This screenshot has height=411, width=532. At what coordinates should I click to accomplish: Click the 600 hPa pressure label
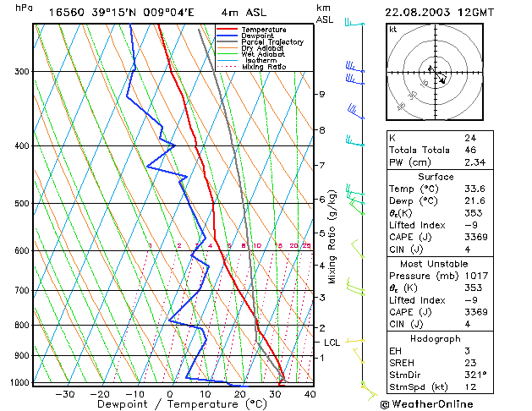pos(22,250)
